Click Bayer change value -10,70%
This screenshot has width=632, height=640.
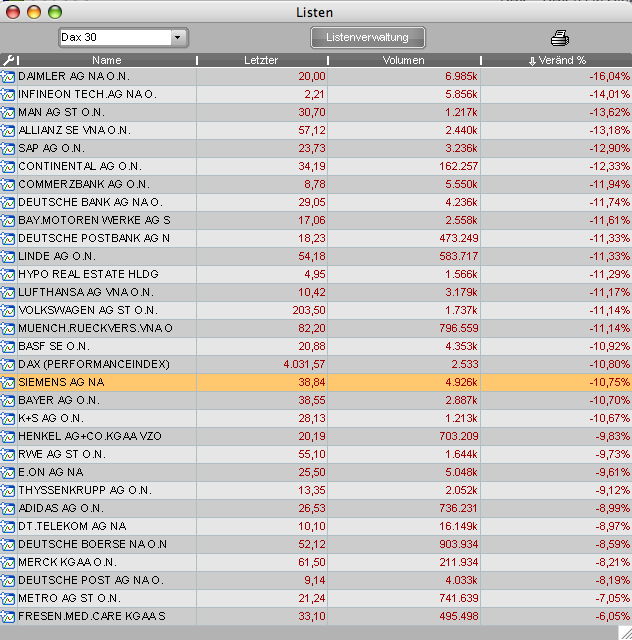[610, 400]
